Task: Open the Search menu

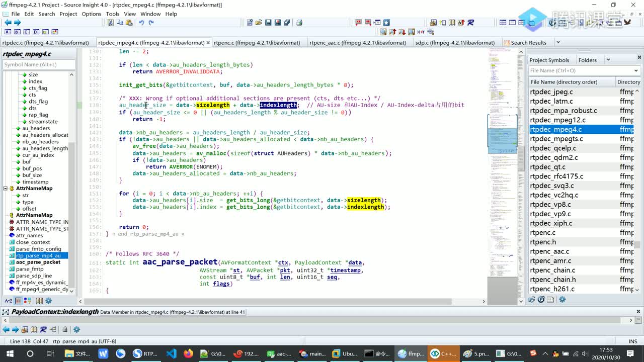Action: tap(47, 14)
